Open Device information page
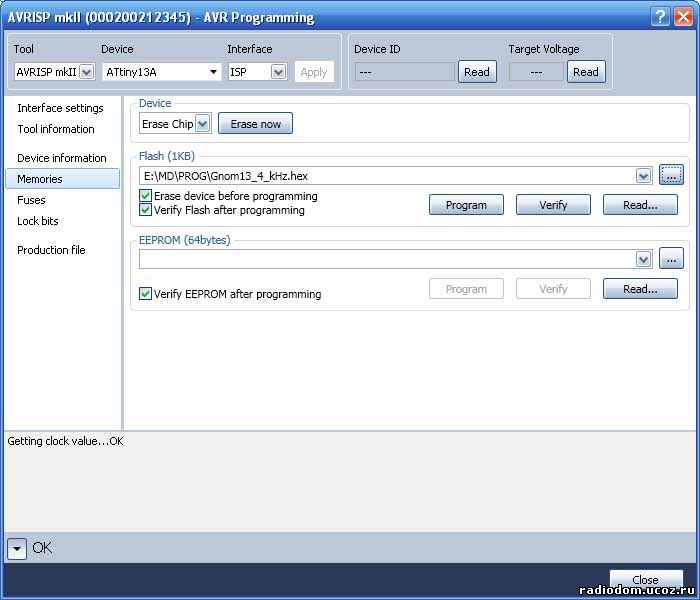Screen dimensions: 700x600 tap(62, 158)
